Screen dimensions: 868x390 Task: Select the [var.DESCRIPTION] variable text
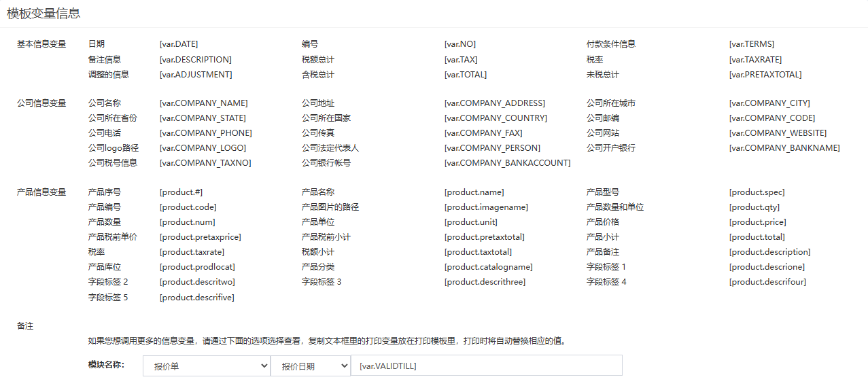click(x=196, y=60)
